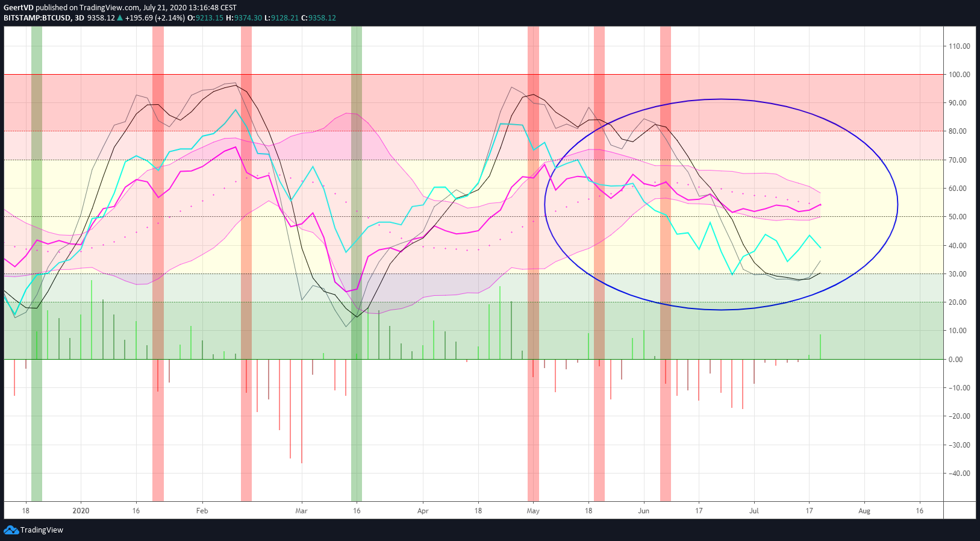Click the BITSTAMP:BTCUSD symbol label
This screenshot has height=541, width=980.
(37, 17)
